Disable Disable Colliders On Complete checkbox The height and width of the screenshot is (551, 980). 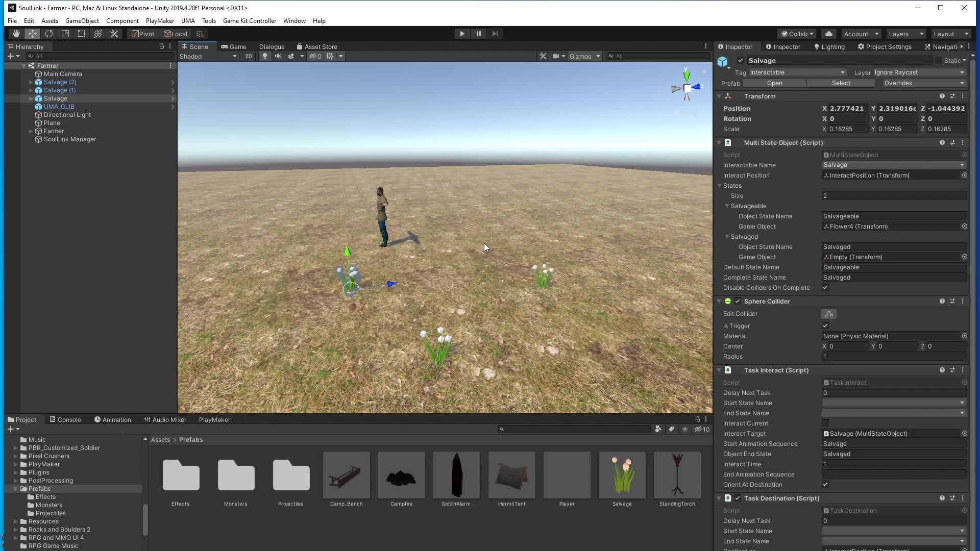[825, 287]
